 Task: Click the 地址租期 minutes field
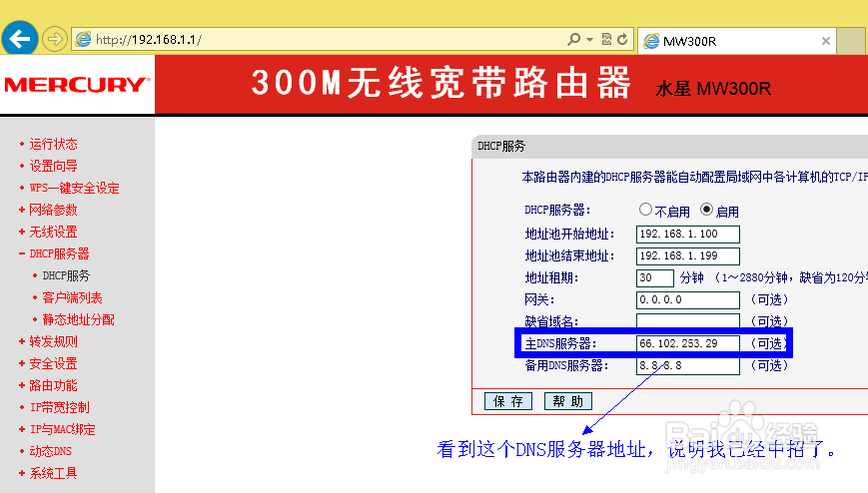(655, 277)
